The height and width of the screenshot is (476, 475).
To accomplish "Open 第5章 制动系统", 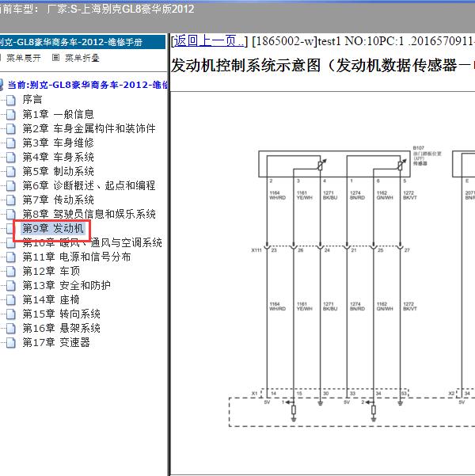I will (x=59, y=171).
